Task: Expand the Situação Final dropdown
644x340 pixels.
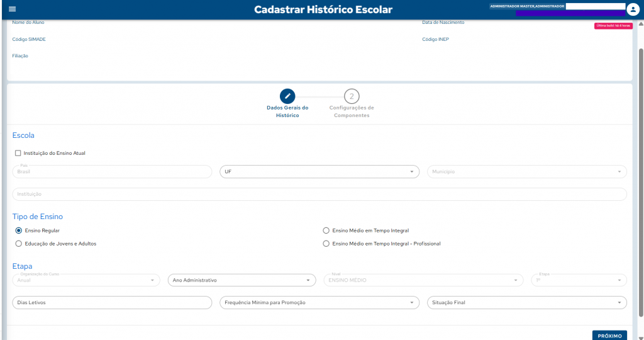Action: (526, 303)
